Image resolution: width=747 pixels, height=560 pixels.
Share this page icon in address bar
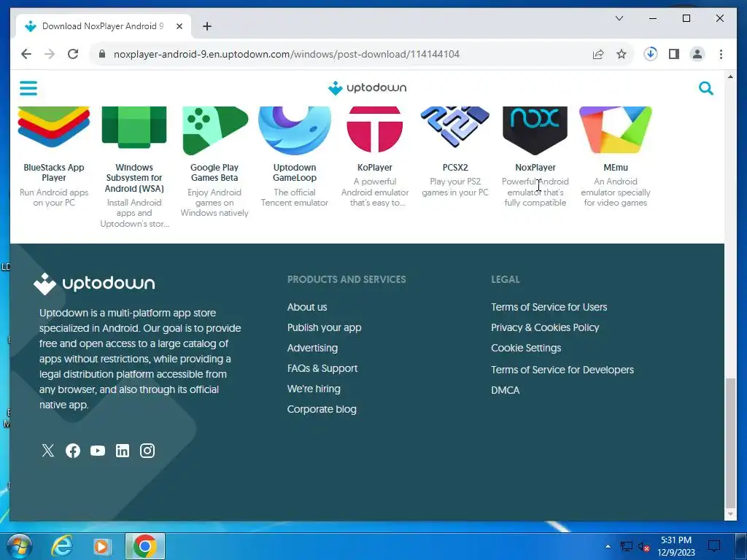tap(598, 54)
